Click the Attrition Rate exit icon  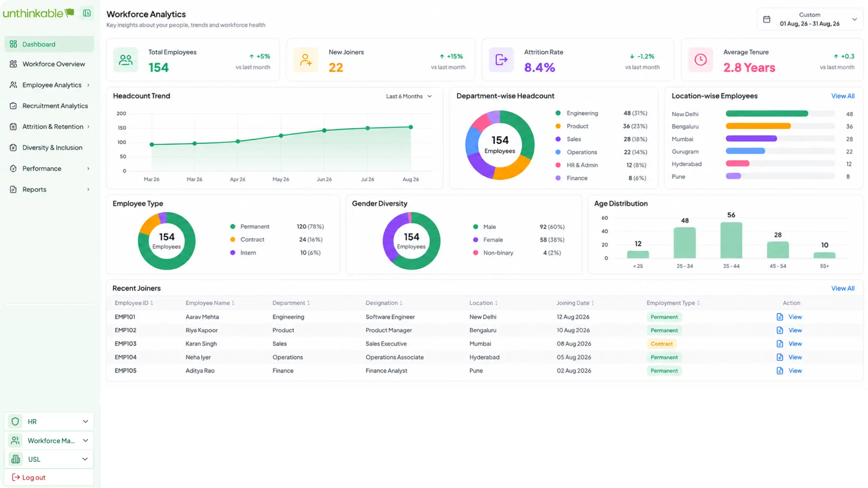(x=501, y=60)
